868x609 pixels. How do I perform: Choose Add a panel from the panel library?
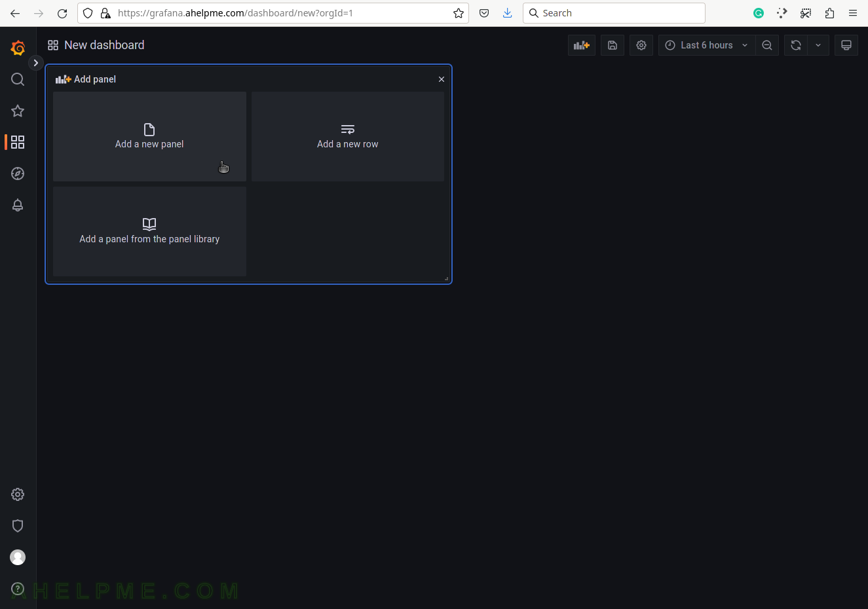pos(149,231)
